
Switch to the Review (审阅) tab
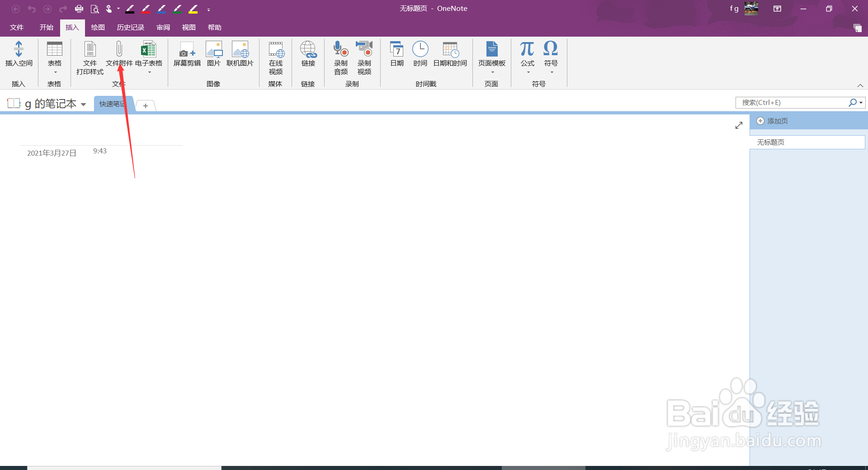pyautogui.click(x=163, y=28)
